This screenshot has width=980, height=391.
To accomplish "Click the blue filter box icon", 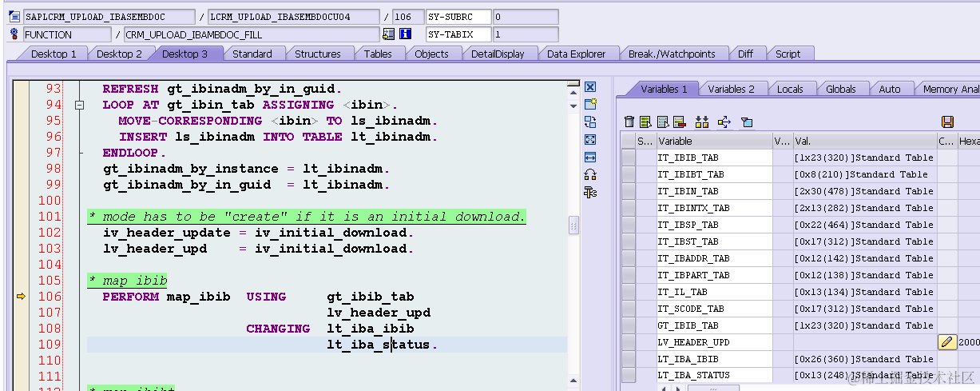I will pos(747,122).
